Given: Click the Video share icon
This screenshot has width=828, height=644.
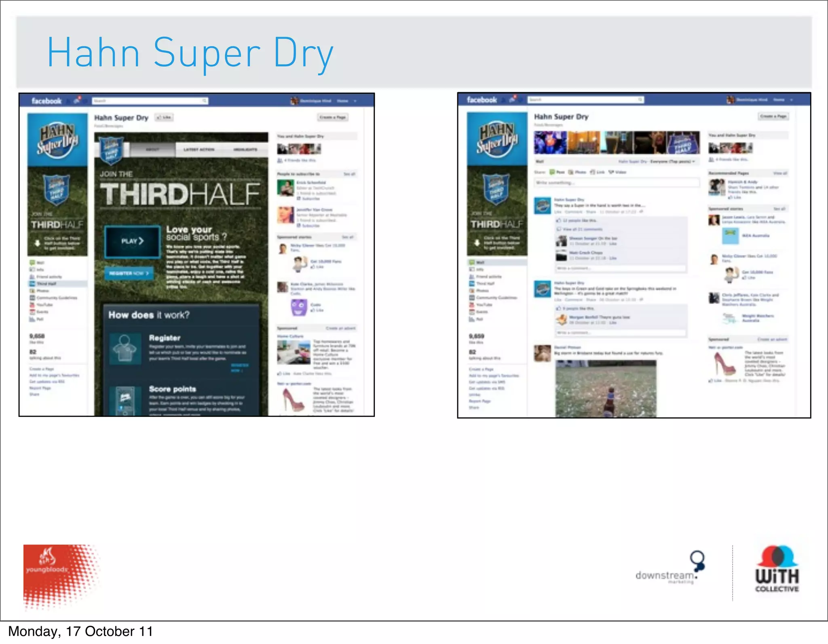Looking at the screenshot, I should pos(611,172).
